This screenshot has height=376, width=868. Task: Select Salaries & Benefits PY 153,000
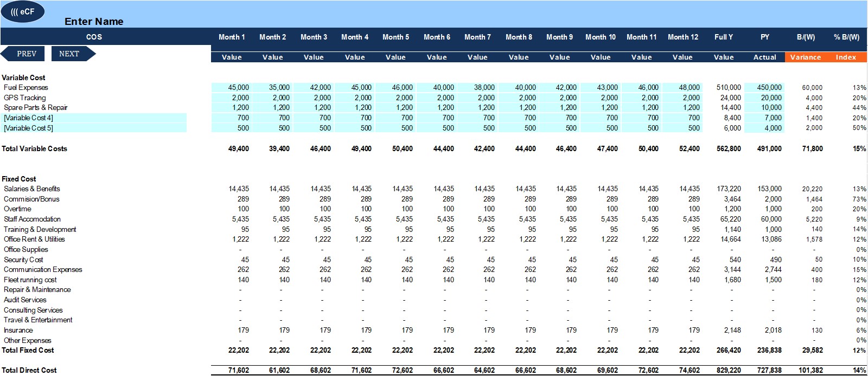(x=769, y=189)
